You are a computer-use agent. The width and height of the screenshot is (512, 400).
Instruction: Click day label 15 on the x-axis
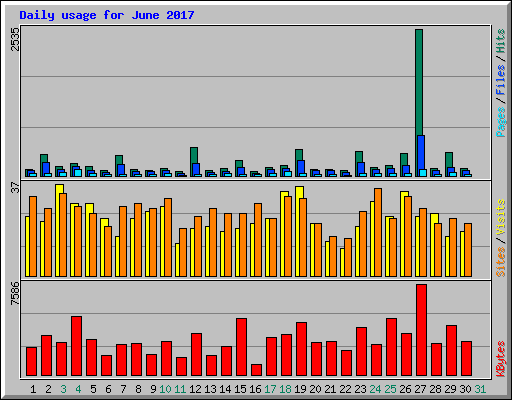[240, 389]
